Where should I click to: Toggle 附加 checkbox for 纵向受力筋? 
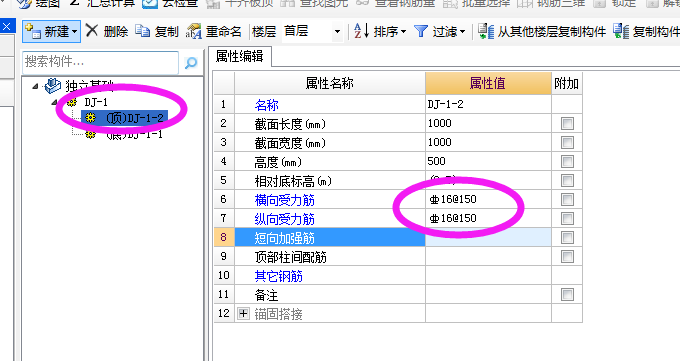point(567,219)
